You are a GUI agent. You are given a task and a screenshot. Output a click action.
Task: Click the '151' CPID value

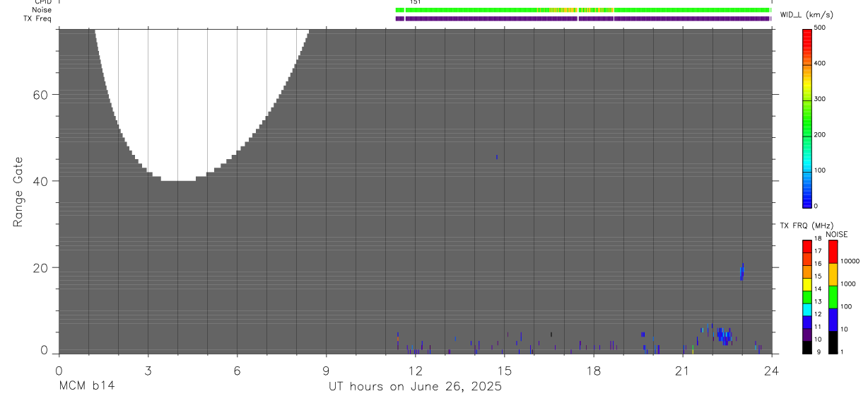415,2
